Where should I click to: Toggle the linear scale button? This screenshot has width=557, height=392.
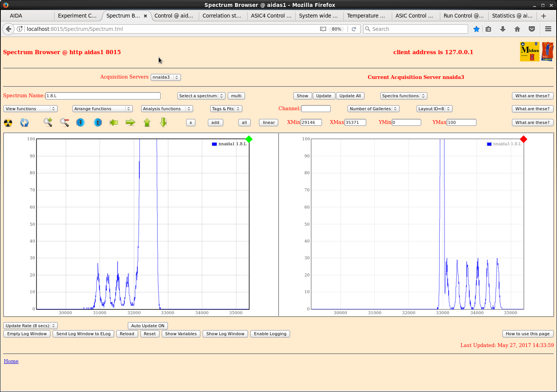coord(269,122)
